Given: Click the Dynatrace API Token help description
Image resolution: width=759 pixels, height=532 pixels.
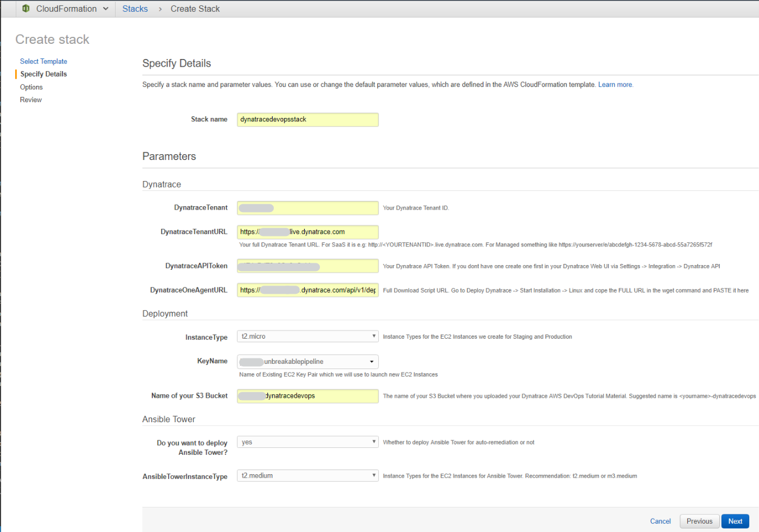Looking at the screenshot, I should (552, 266).
